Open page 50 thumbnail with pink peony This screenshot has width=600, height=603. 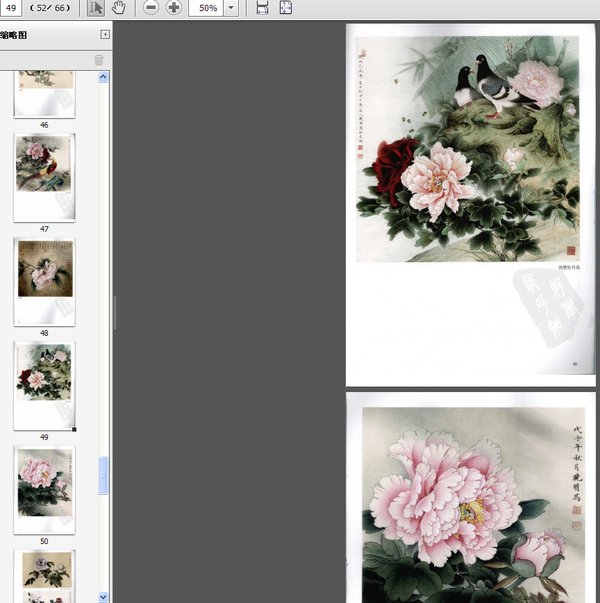(44, 490)
